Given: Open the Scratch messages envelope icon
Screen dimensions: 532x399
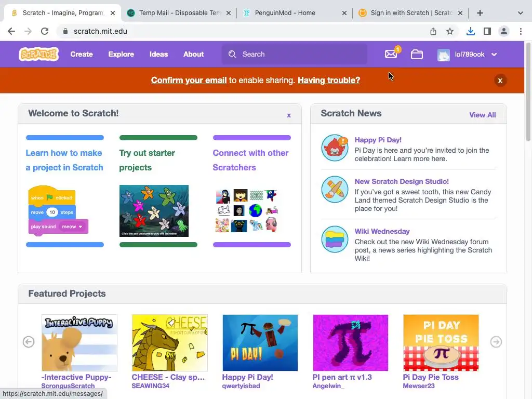Looking at the screenshot, I should pos(391,54).
